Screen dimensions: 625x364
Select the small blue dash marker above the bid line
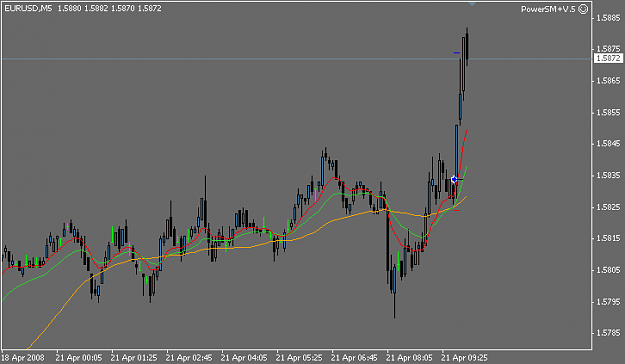[456, 53]
